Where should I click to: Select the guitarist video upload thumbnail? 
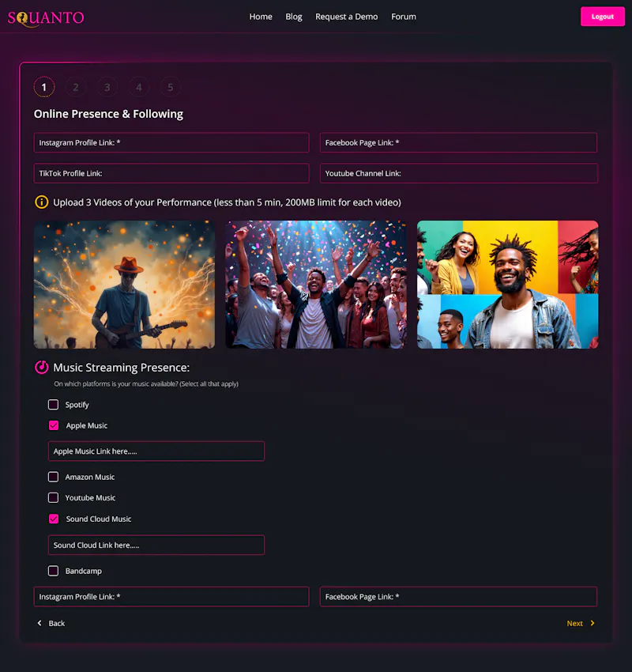(x=124, y=285)
